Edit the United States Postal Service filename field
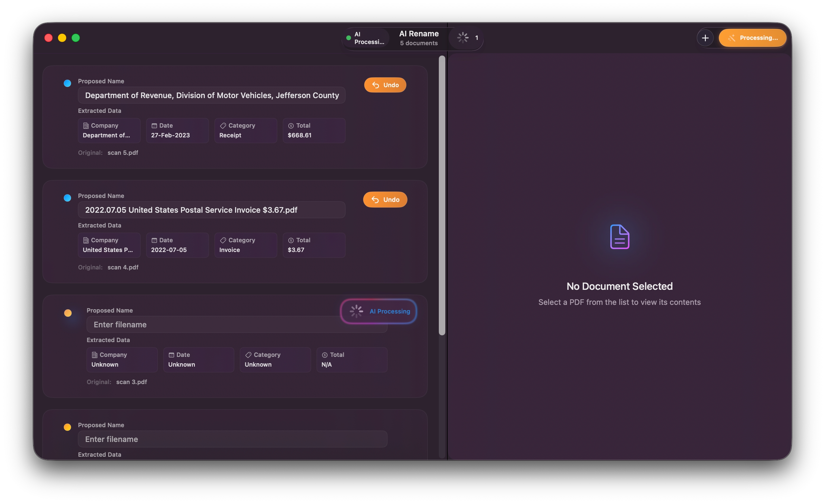The image size is (825, 504). click(x=212, y=210)
